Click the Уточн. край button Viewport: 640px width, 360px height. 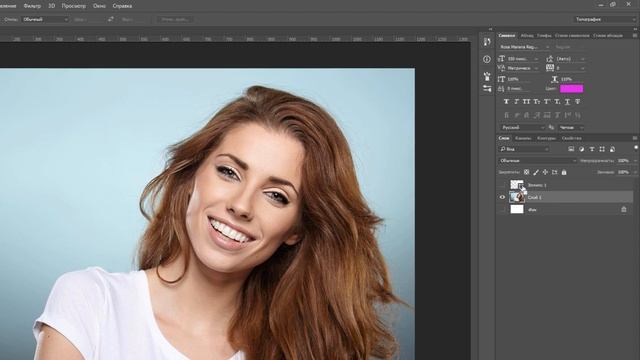click(x=175, y=19)
